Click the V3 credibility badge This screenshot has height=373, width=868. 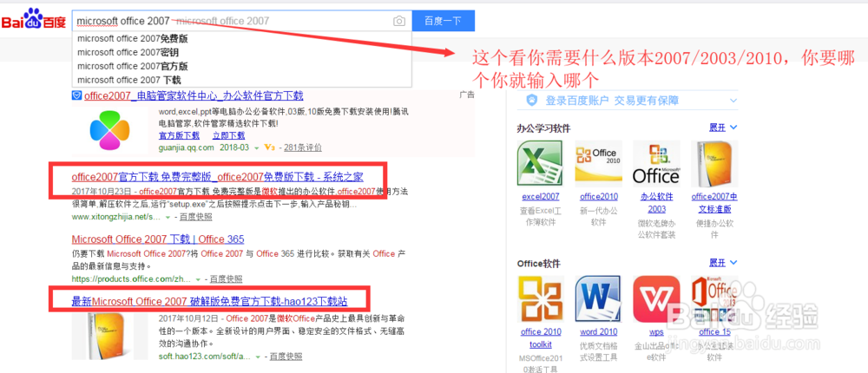click(x=270, y=147)
